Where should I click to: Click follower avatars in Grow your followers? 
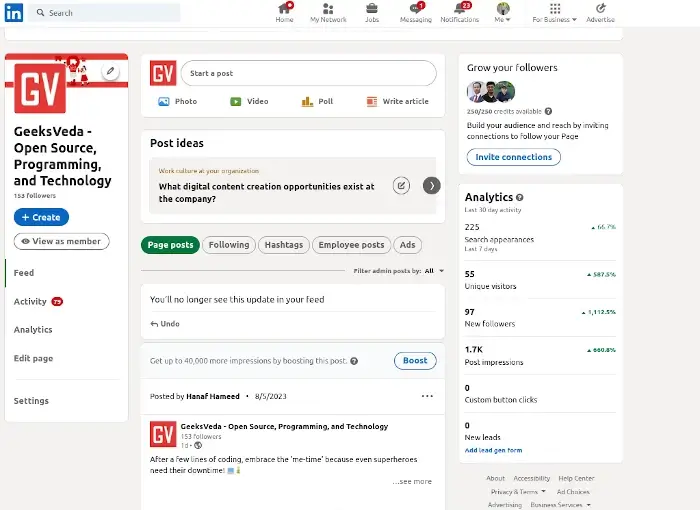click(491, 92)
